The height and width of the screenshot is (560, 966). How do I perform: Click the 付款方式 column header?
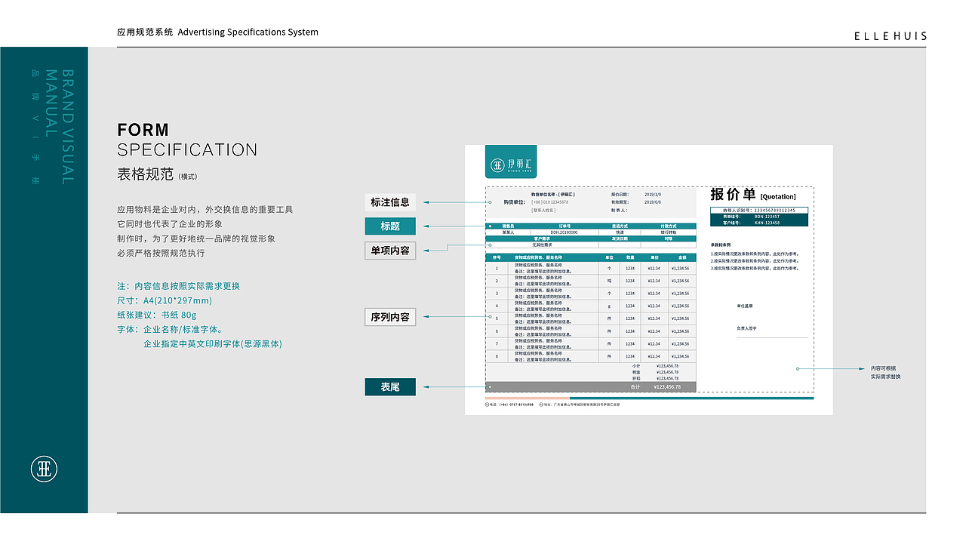coord(669,226)
